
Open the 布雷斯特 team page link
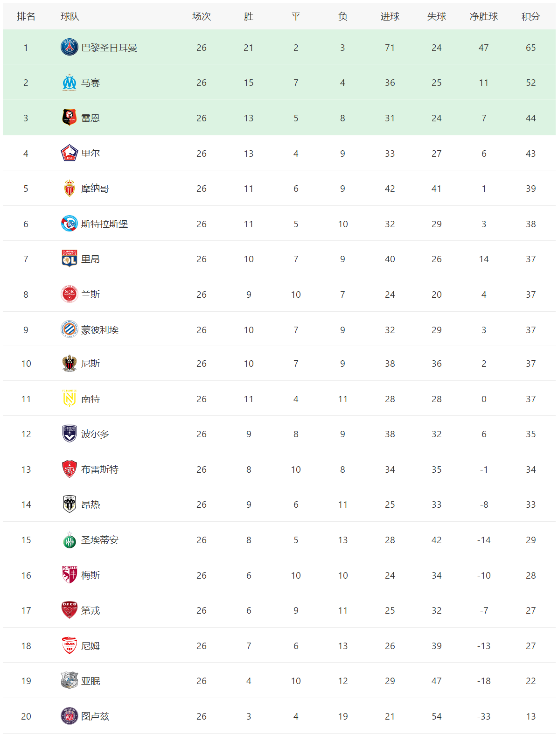click(100, 469)
